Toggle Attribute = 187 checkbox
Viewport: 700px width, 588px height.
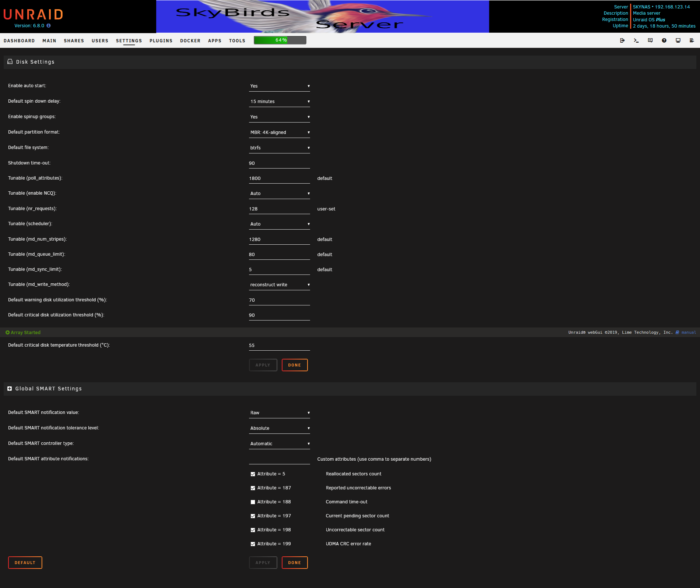point(253,488)
